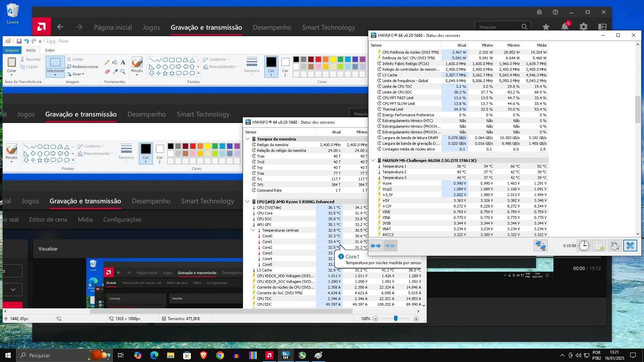
Task: Click Paint's horizontal scrollbar thumb
Action: click(x=221, y=311)
